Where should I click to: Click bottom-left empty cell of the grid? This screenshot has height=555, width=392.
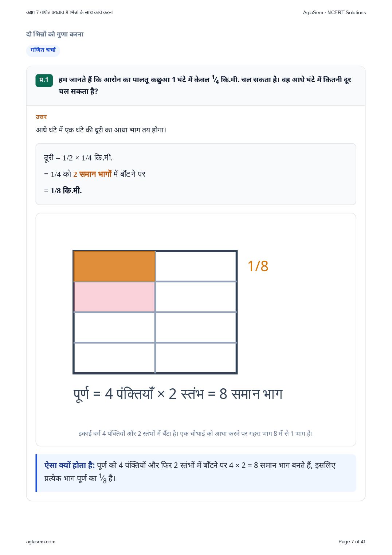(x=114, y=358)
